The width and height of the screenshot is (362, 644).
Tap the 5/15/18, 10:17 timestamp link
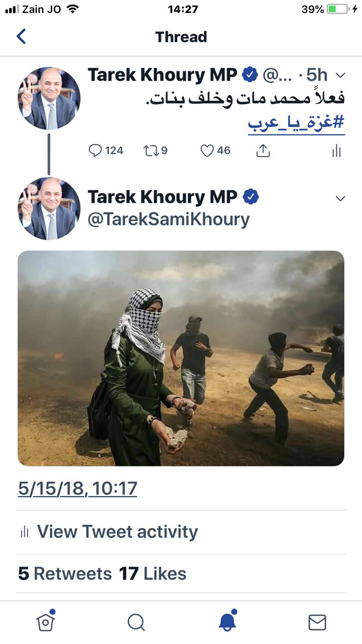tap(77, 489)
